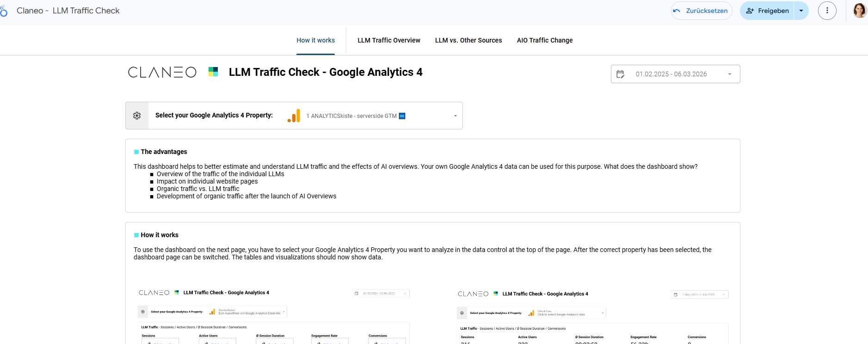Open the Freigeben dropdown arrow
Image resolution: width=868 pixels, height=344 pixels.
click(x=801, y=10)
